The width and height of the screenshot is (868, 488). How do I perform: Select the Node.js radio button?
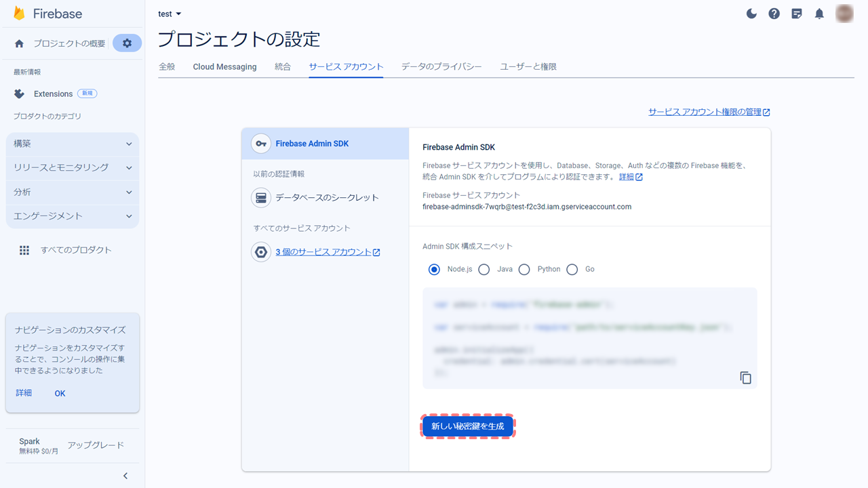pos(434,269)
